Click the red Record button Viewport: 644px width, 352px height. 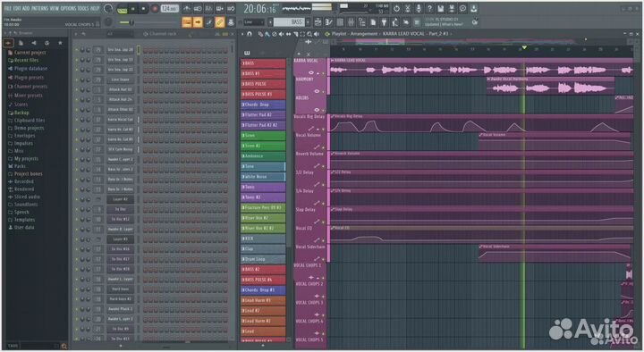pos(155,9)
